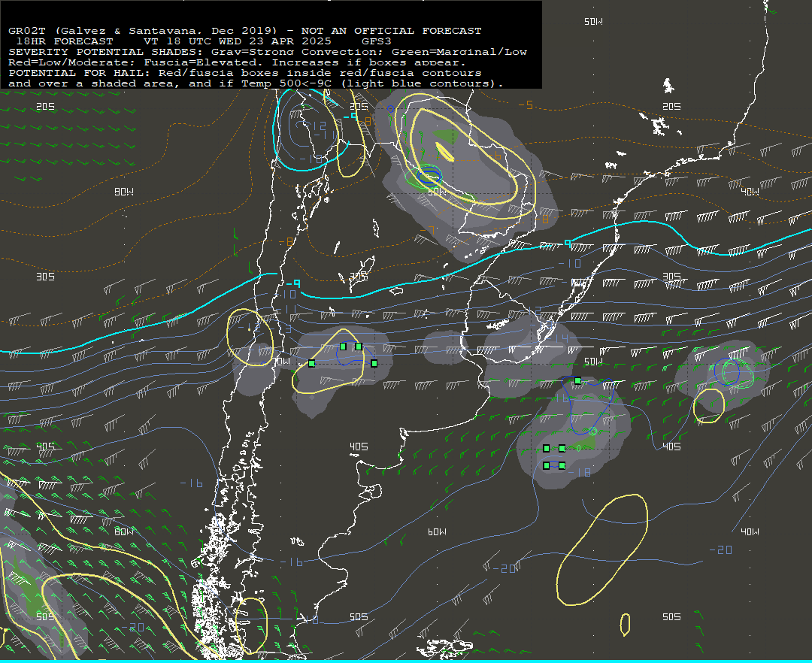Click the "50W" label near the Uruguay coast
Image resolution: width=812 pixels, height=663 pixels.
593,362
